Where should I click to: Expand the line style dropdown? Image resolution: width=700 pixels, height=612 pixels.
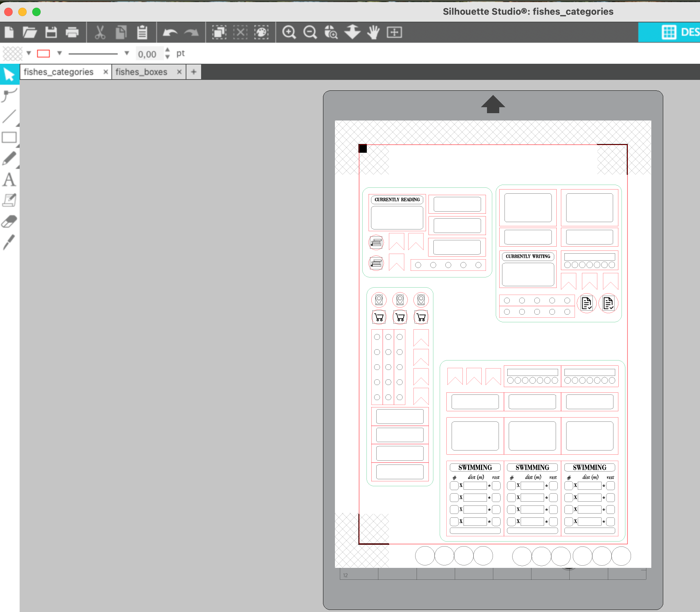[x=127, y=53]
